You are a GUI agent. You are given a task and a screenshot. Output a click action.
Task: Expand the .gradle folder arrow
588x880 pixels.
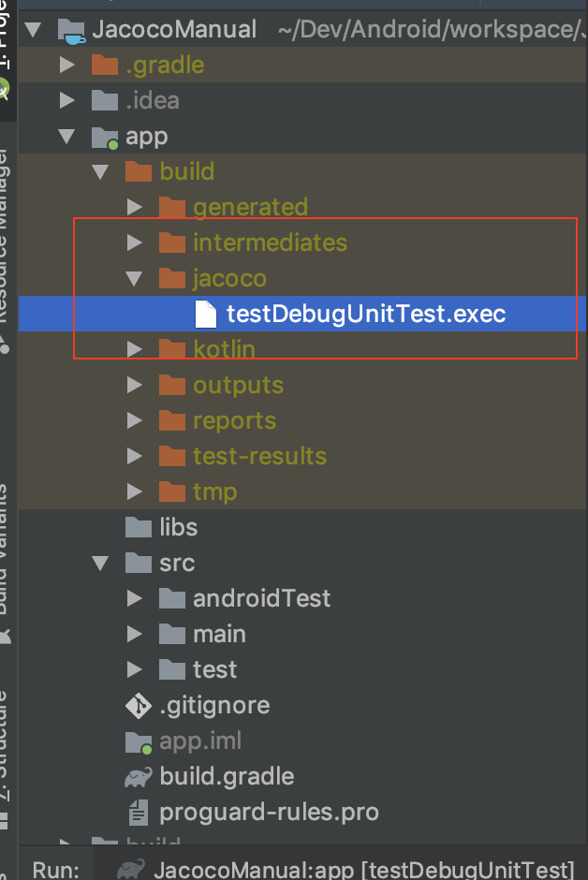67,66
